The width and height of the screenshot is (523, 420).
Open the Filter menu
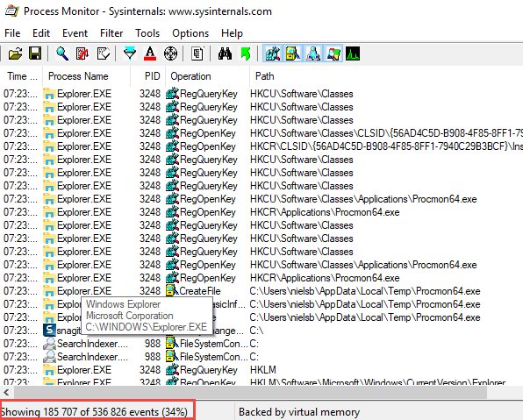111,33
